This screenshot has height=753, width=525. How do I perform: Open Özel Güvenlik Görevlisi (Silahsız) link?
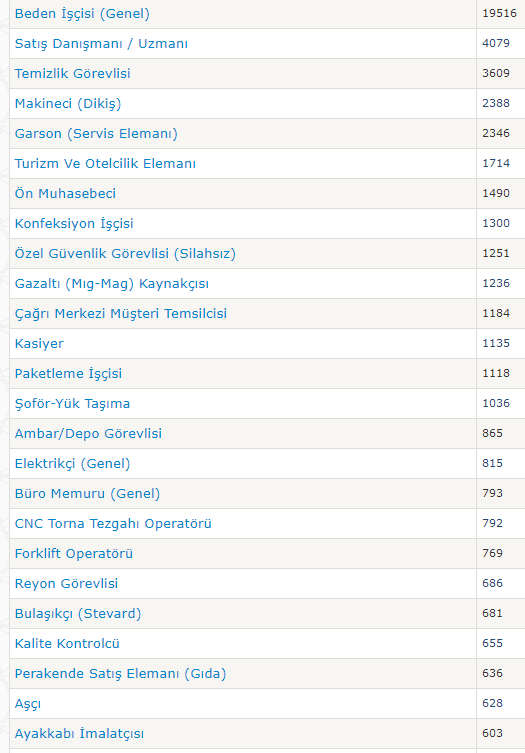(x=125, y=254)
